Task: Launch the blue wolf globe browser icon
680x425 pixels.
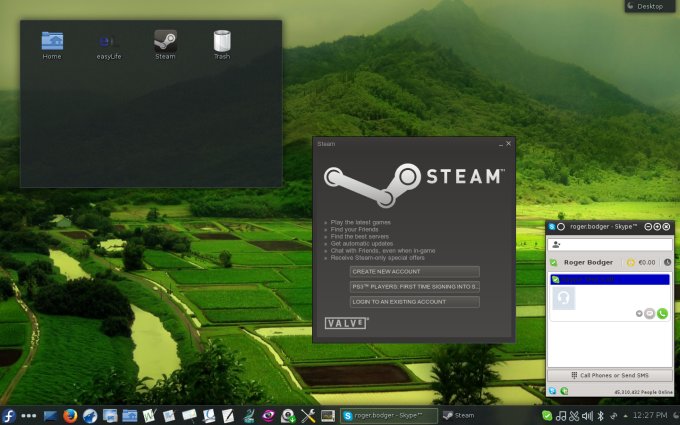Action: (90, 416)
